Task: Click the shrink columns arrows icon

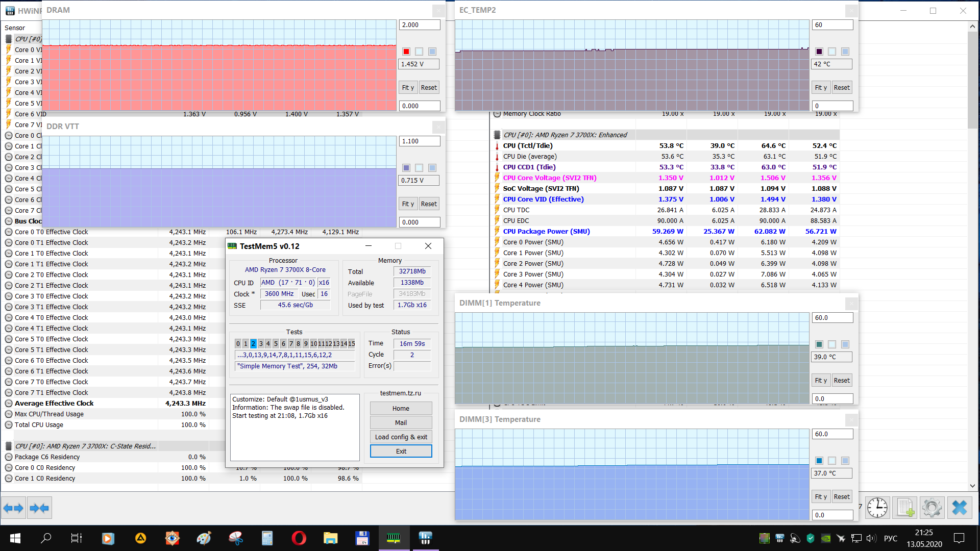Action: click(x=39, y=508)
